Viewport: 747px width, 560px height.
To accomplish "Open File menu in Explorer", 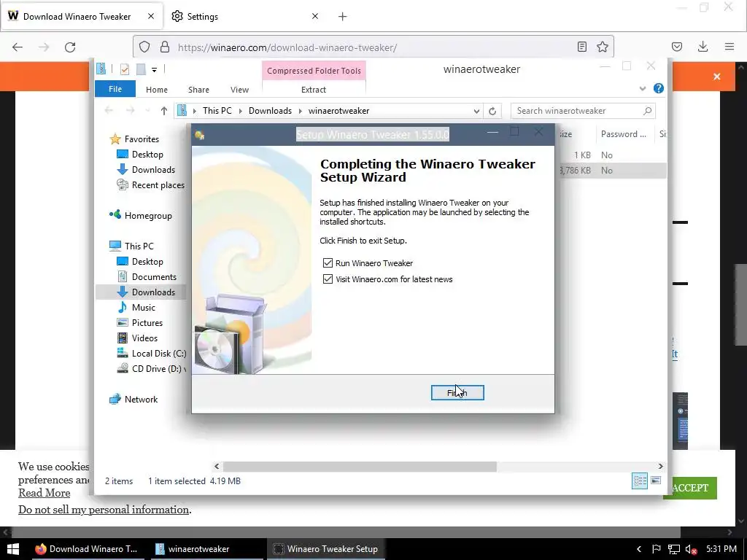I will click(115, 89).
